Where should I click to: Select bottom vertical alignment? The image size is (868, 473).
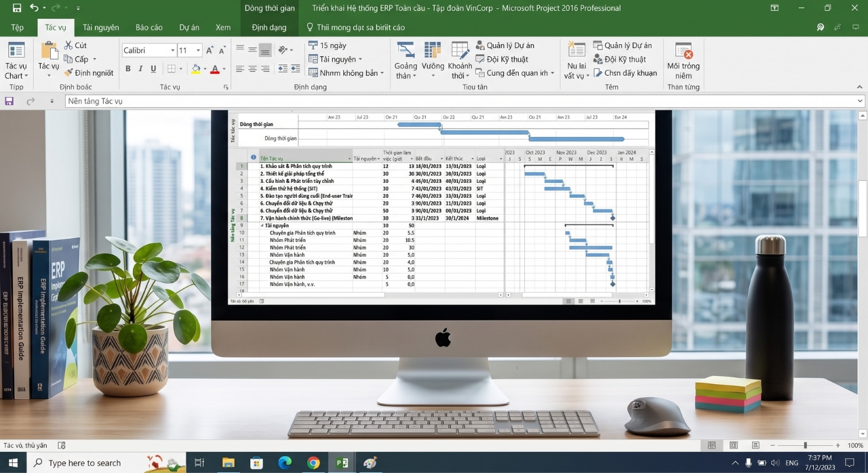click(265, 49)
